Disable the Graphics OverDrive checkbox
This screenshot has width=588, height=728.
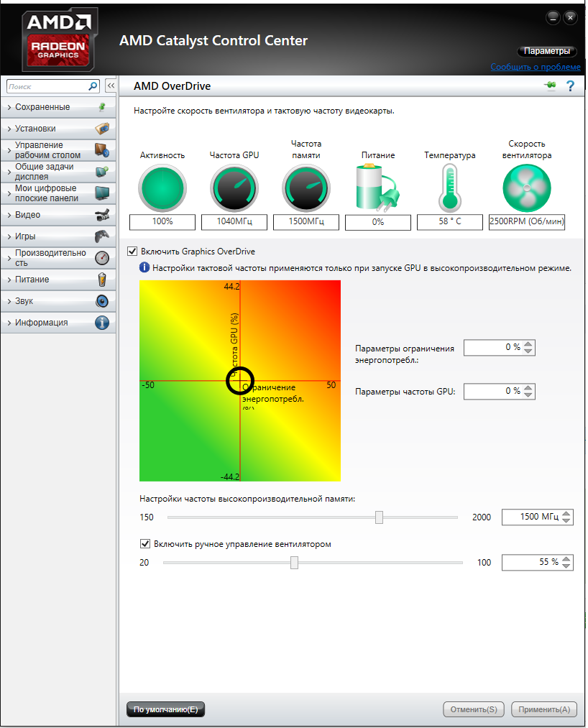pyautogui.click(x=132, y=252)
